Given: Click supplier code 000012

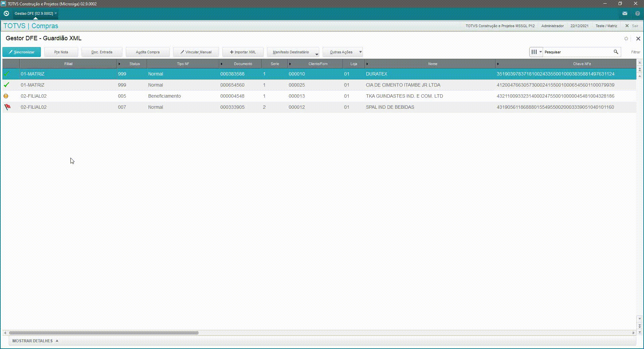Looking at the screenshot, I should tap(297, 107).
